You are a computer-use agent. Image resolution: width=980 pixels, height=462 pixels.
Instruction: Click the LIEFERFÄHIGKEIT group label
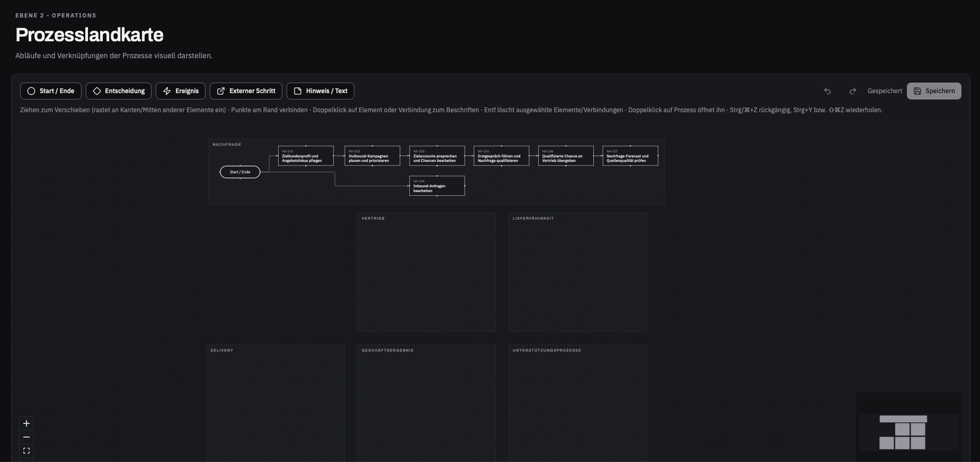533,218
